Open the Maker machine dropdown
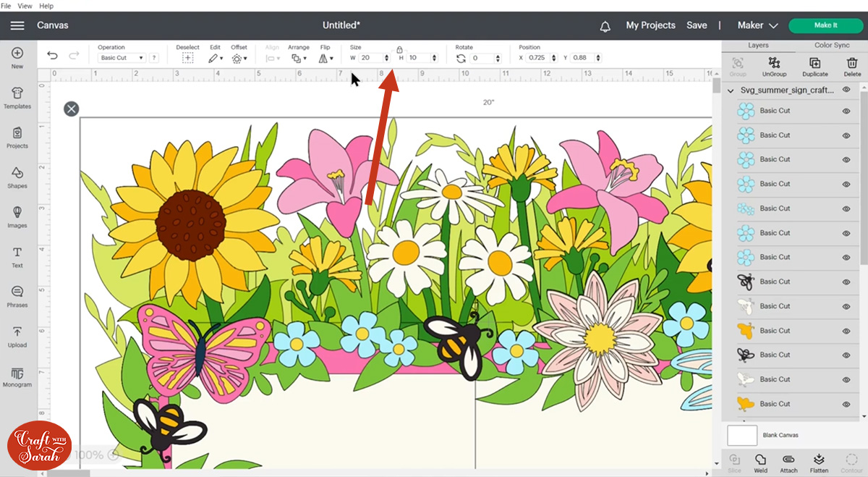Viewport: 868px width, 477px height. pos(757,25)
